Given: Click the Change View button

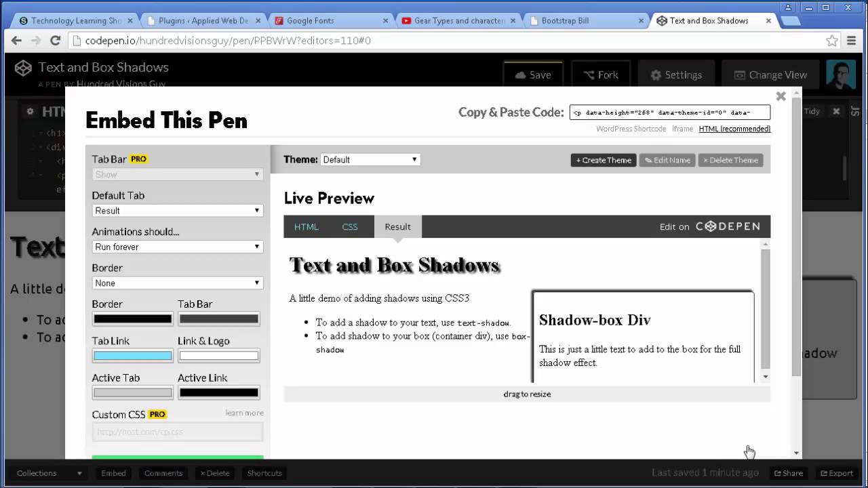Looking at the screenshot, I should click(770, 75).
